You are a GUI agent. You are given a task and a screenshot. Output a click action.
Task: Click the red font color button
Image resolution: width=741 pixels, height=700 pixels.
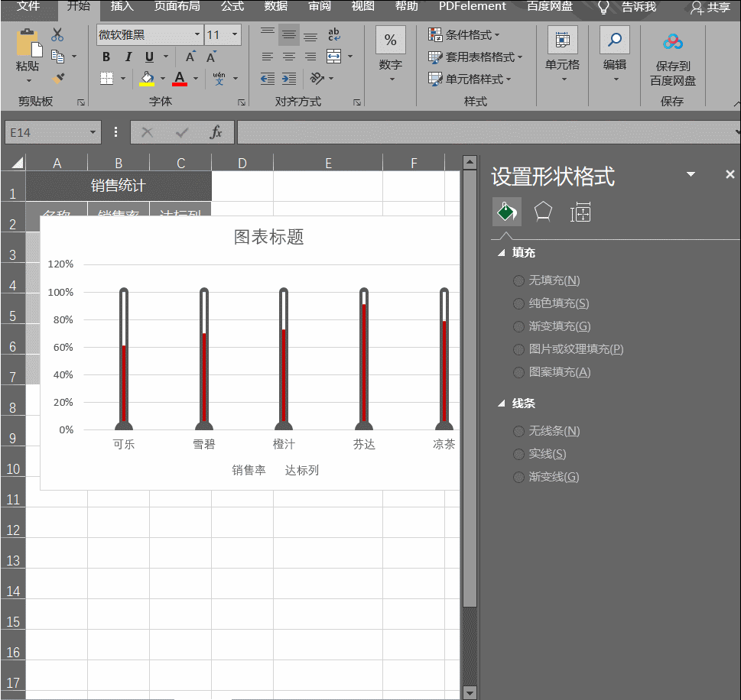[180, 79]
